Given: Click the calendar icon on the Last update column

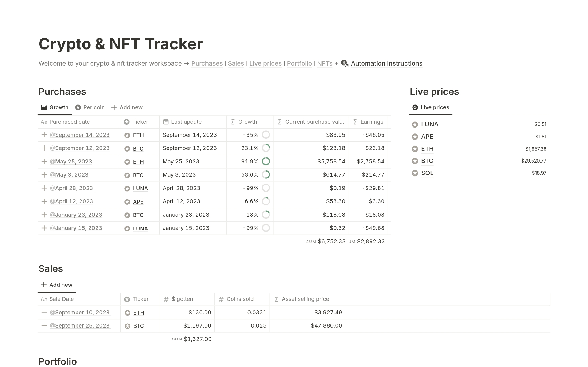Looking at the screenshot, I should point(165,122).
